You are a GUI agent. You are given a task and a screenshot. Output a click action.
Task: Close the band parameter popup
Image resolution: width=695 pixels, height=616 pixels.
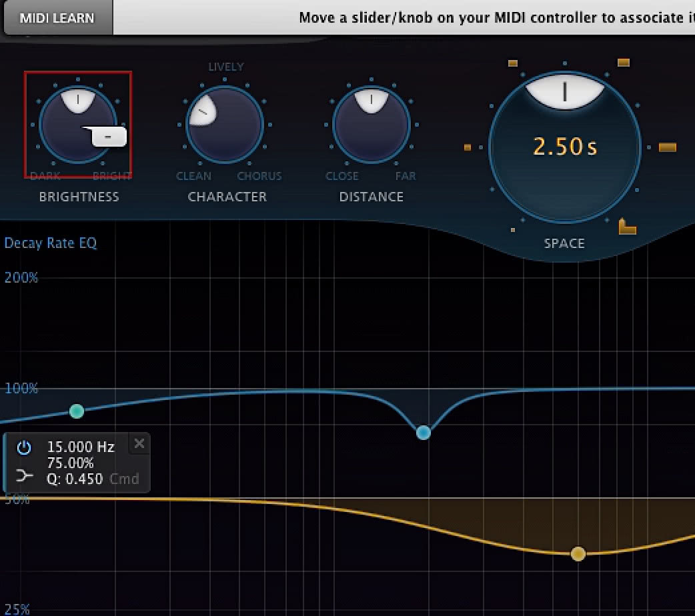click(139, 443)
